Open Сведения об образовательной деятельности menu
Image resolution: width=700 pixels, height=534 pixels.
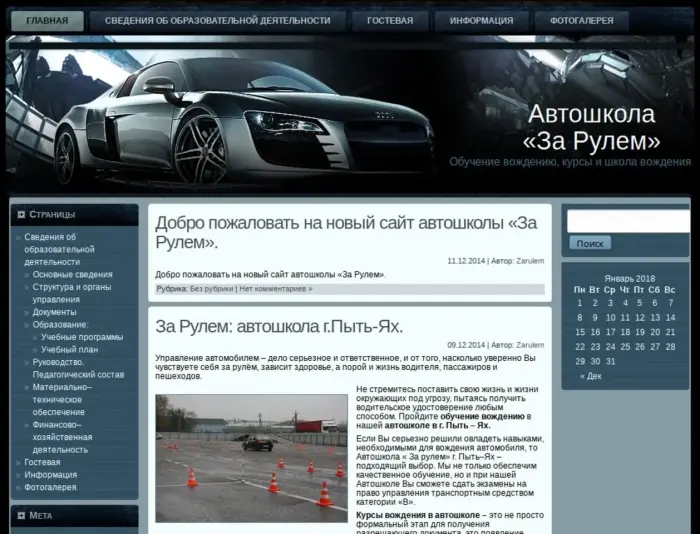pos(217,20)
